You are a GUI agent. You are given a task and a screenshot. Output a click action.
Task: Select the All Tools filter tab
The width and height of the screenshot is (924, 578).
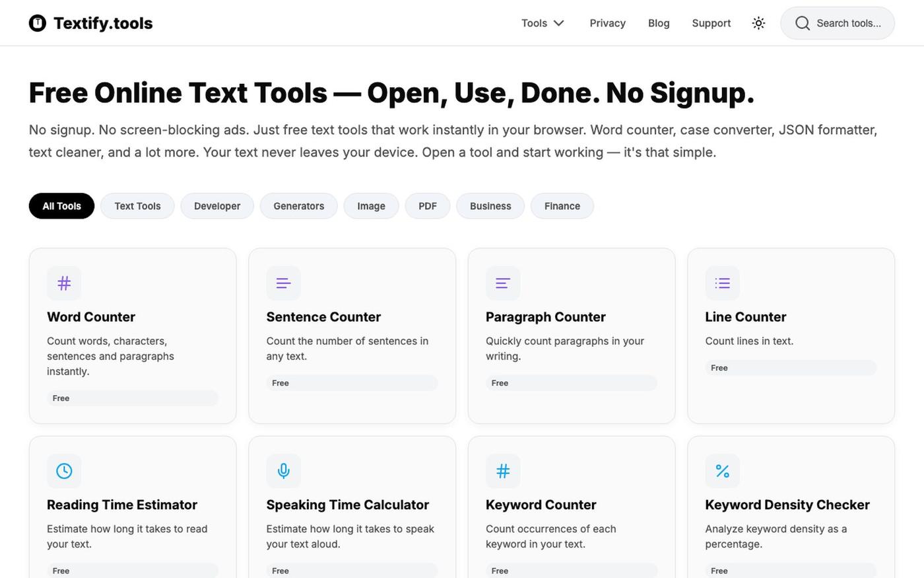(x=62, y=206)
